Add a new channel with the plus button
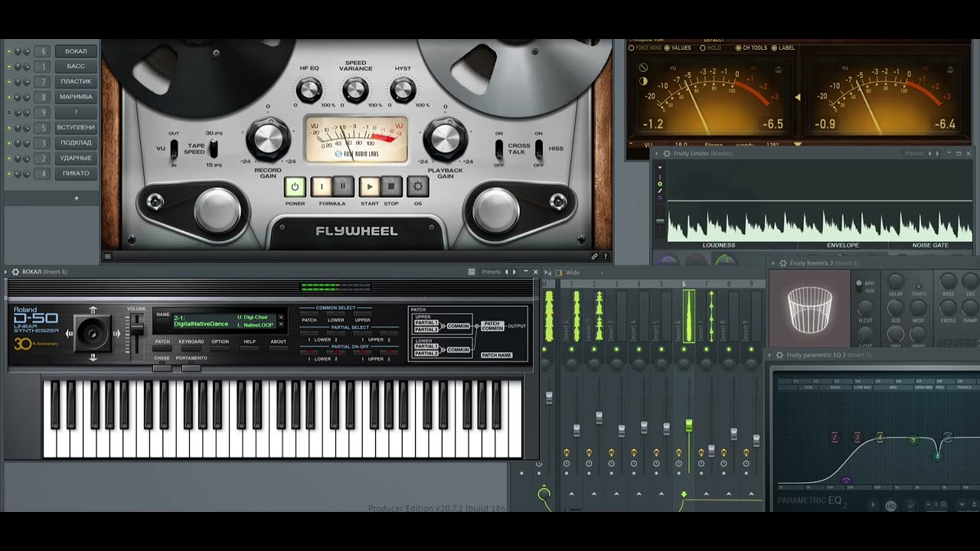Screen dimensions: 980x551 [76, 198]
